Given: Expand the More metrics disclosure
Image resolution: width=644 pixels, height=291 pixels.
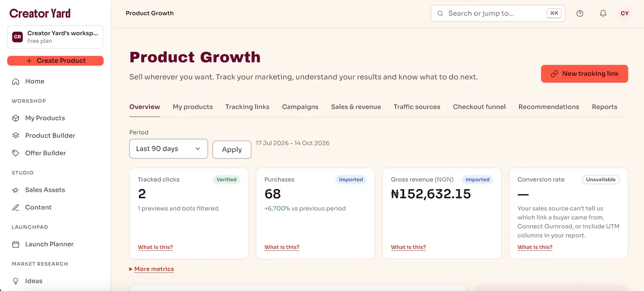Looking at the screenshot, I should (x=152, y=269).
